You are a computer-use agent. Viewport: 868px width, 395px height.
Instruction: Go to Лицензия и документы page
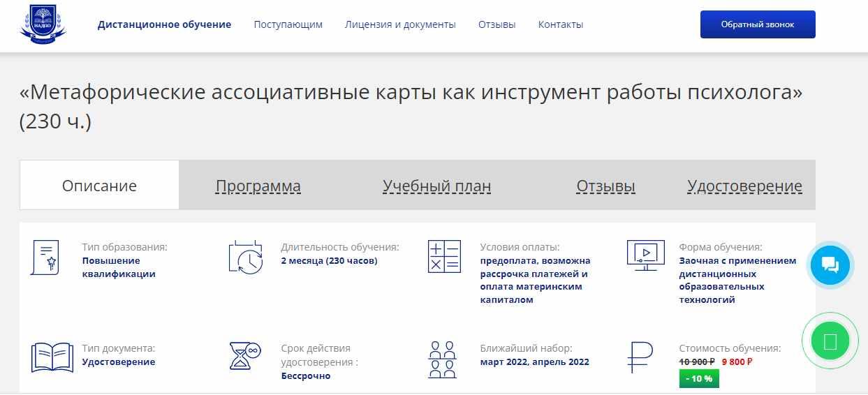point(400,24)
